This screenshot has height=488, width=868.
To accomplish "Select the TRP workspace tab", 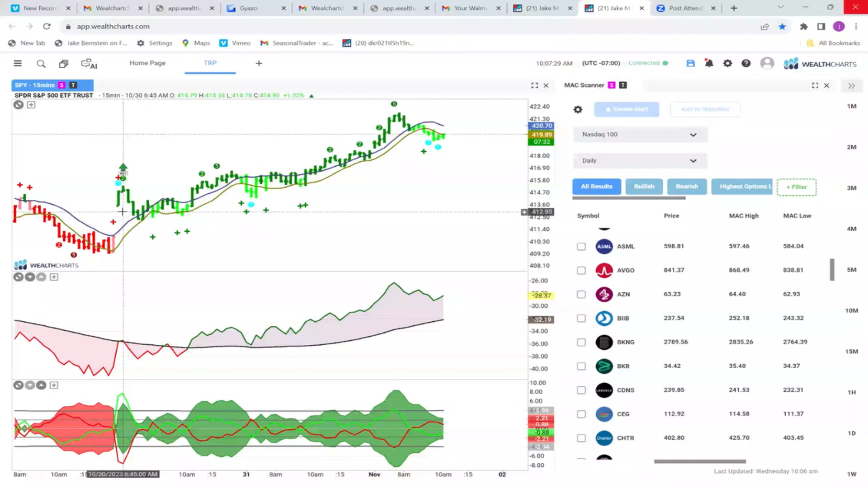I will pos(210,63).
